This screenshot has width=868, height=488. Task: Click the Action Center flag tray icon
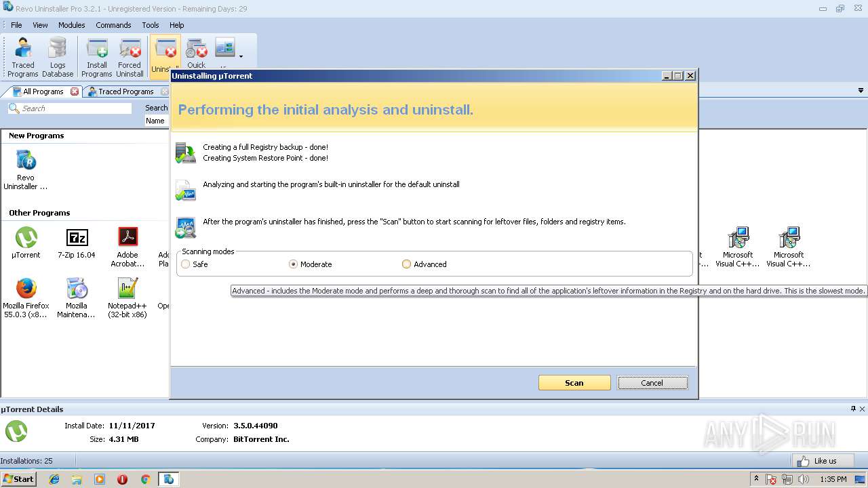[771, 479]
